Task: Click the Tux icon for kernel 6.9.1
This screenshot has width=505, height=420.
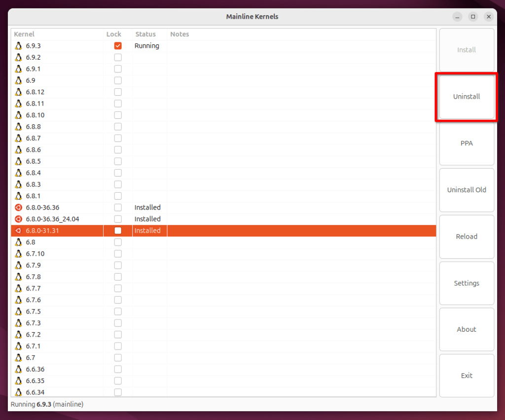Action: [18, 69]
